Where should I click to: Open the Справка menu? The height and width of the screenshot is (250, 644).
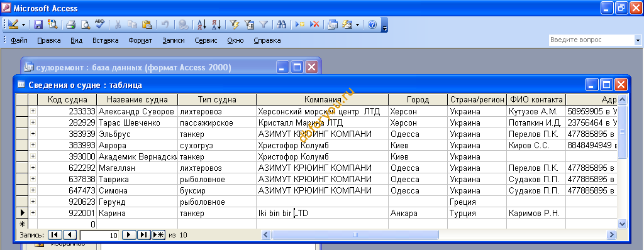[267, 40]
